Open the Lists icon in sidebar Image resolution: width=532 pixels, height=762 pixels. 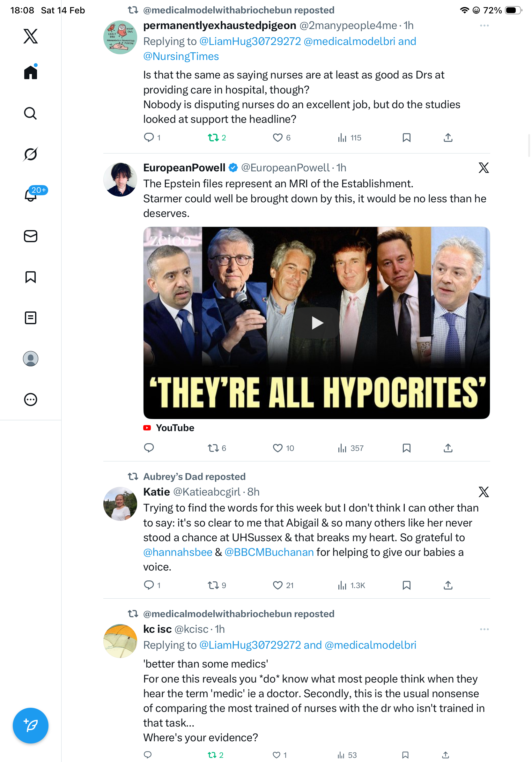[x=31, y=317]
